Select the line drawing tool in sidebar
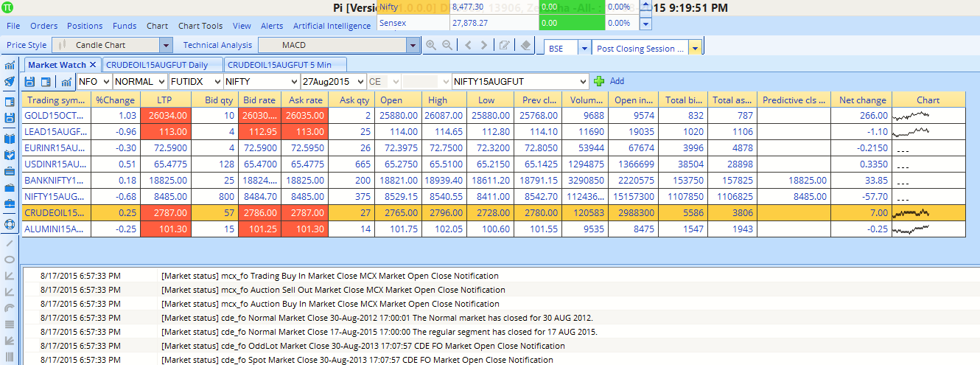This screenshot has height=365, width=980. [x=10, y=243]
